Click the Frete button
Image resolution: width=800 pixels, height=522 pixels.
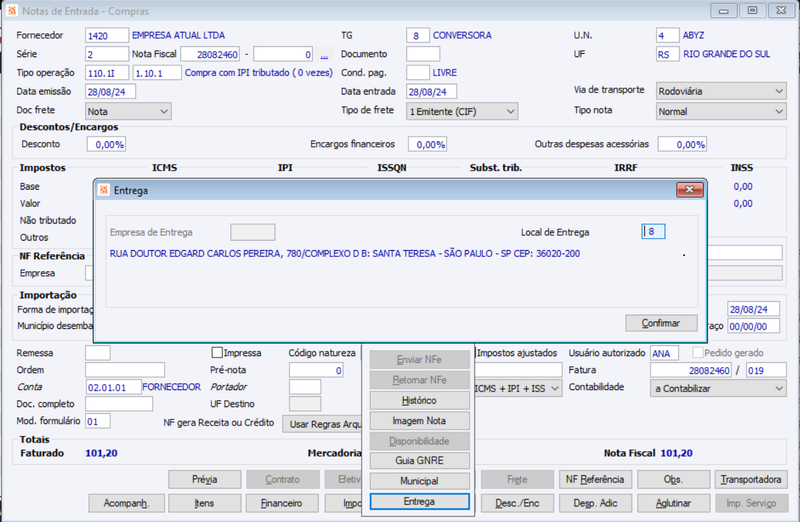[x=517, y=480]
